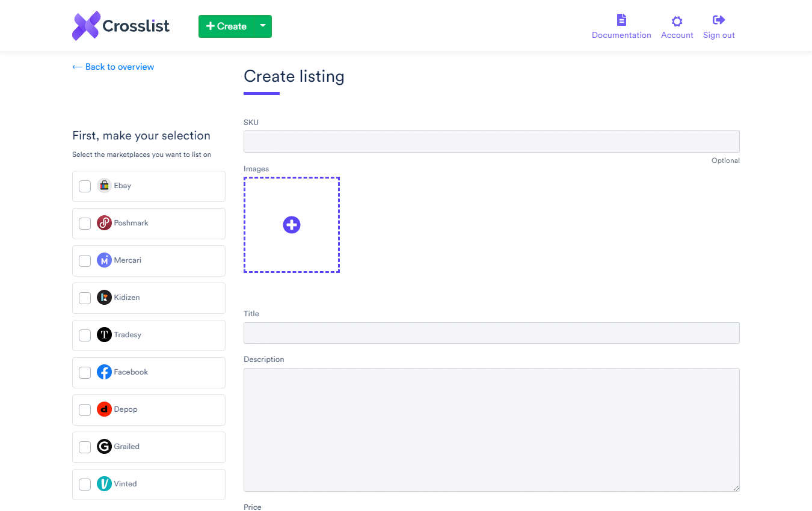
Task: Enable the Poshmark checkbox
Action: pyautogui.click(x=85, y=224)
